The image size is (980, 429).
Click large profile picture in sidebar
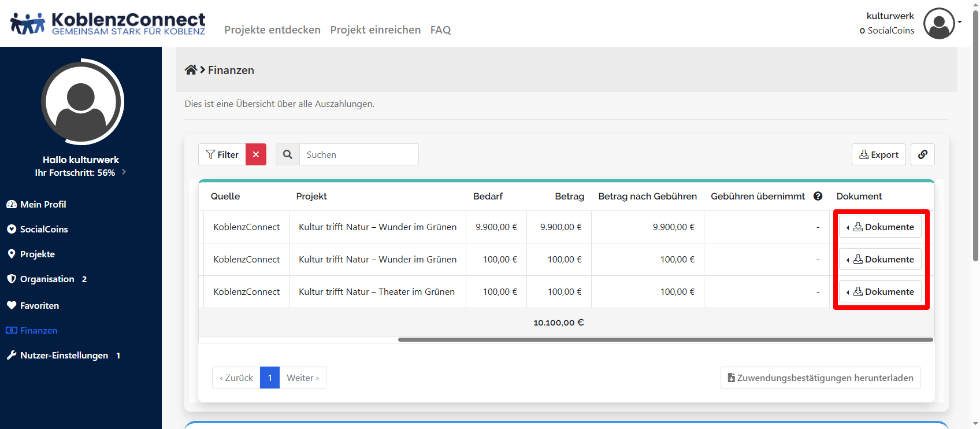pyautogui.click(x=82, y=102)
